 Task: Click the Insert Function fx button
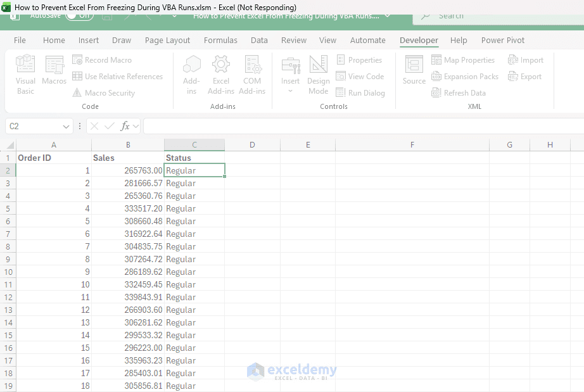(125, 126)
